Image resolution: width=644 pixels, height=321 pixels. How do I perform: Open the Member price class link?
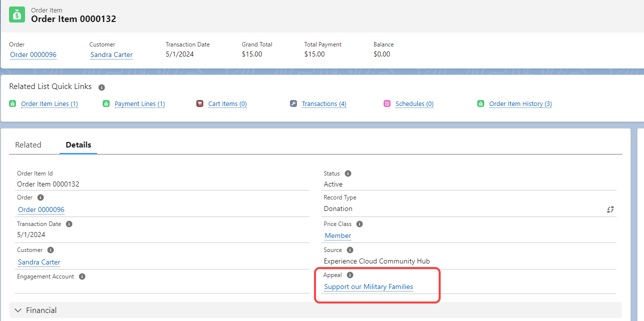click(338, 235)
